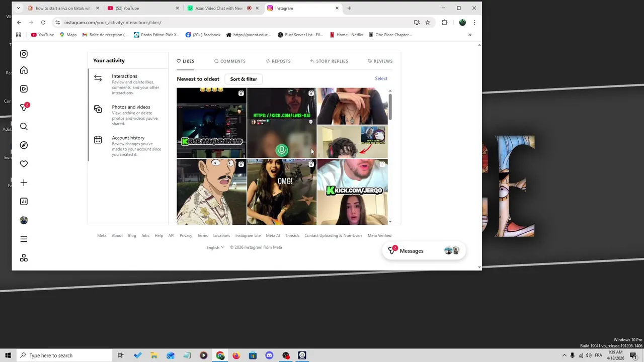Switch to Story Replies tab
The image size is (644, 362).
(329, 61)
